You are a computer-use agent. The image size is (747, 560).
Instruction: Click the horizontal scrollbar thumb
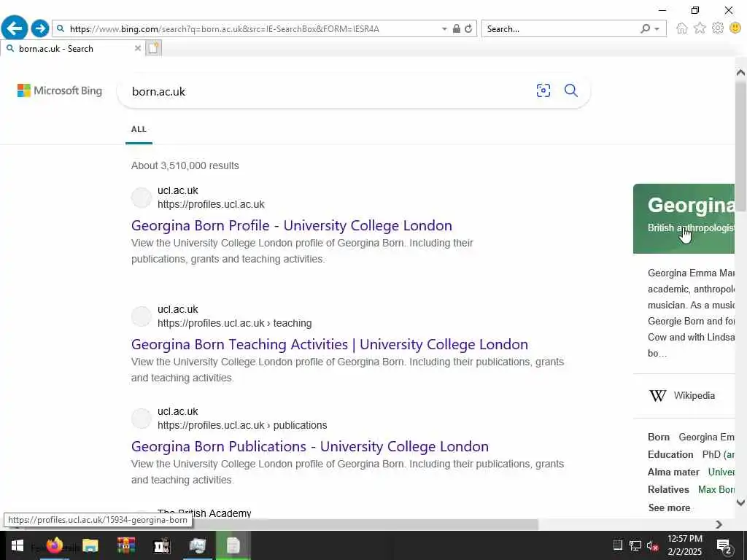[365, 524]
